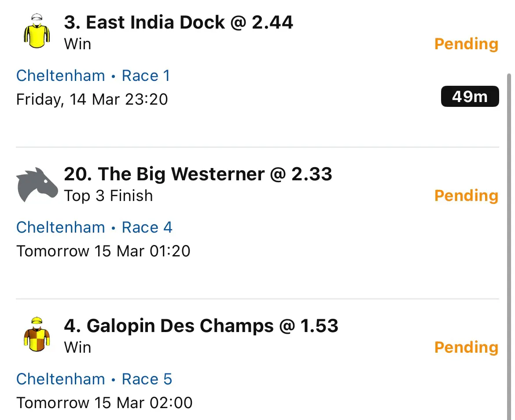This screenshot has height=420, width=515.
Task: Click Win label under Galopin Des Champs
Action: point(77,347)
